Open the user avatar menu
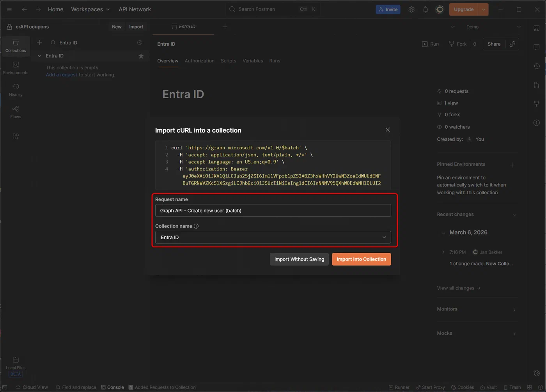 [x=440, y=9]
